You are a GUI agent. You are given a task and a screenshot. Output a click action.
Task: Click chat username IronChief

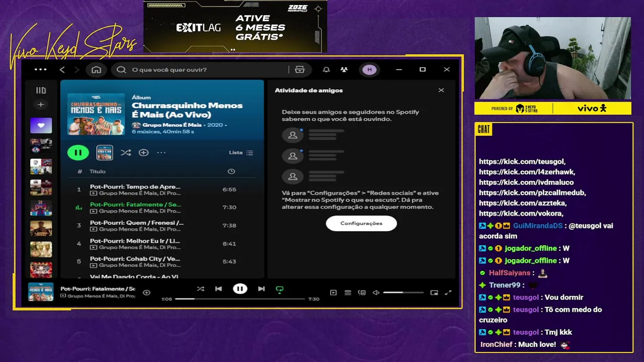pos(496,344)
